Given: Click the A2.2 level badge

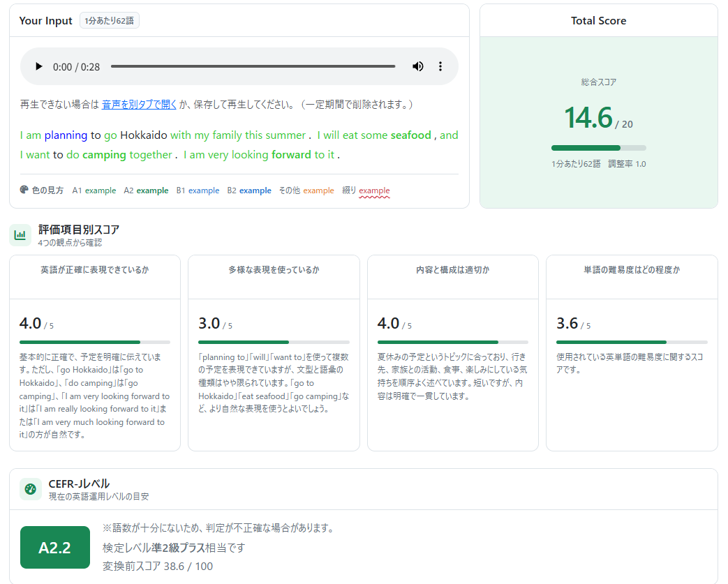Looking at the screenshot, I should [54, 547].
